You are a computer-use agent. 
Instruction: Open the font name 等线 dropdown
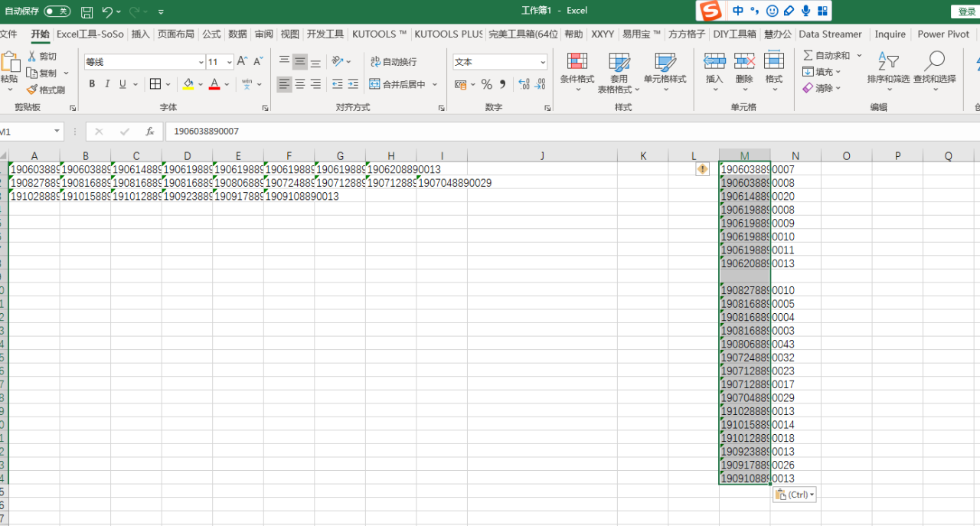201,62
